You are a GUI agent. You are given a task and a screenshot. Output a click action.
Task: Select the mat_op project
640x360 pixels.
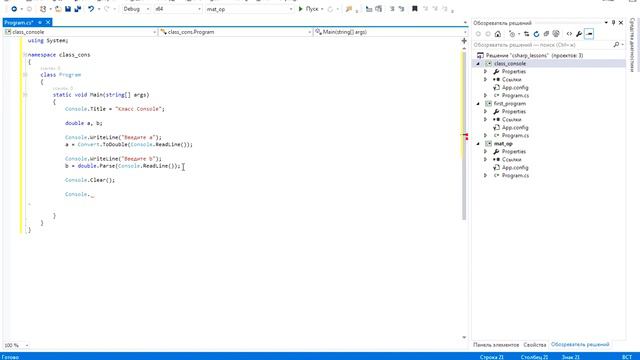[x=503, y=144]
